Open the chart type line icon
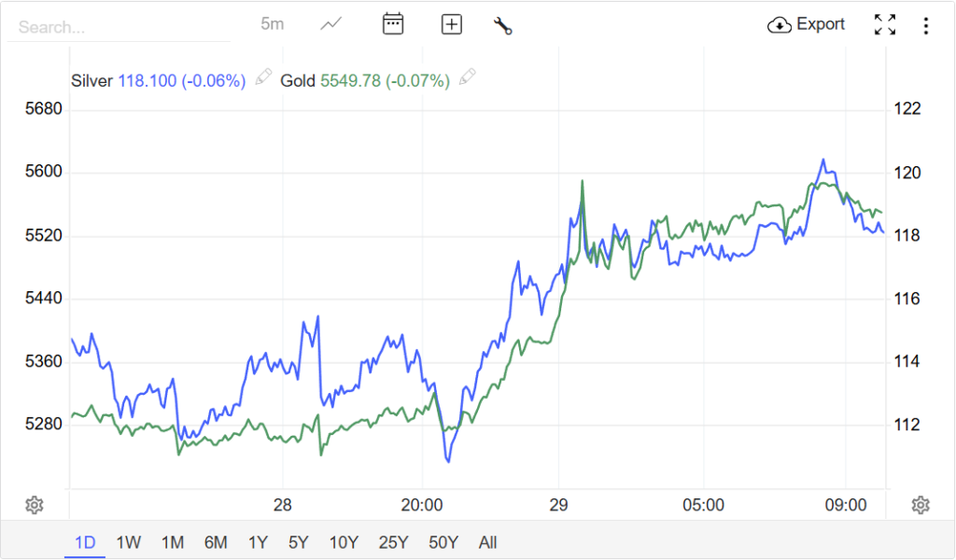This screenshot has height=560, width=956. point(330,25)
